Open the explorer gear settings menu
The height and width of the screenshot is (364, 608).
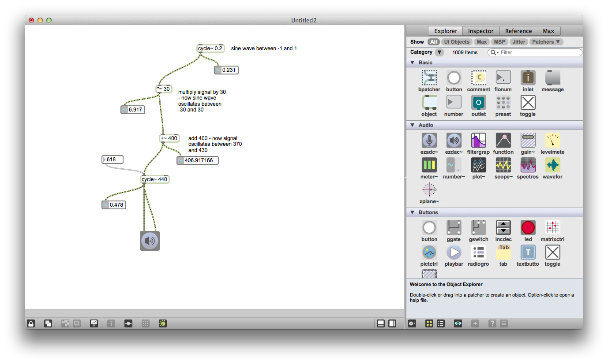(x=412, y=323)
